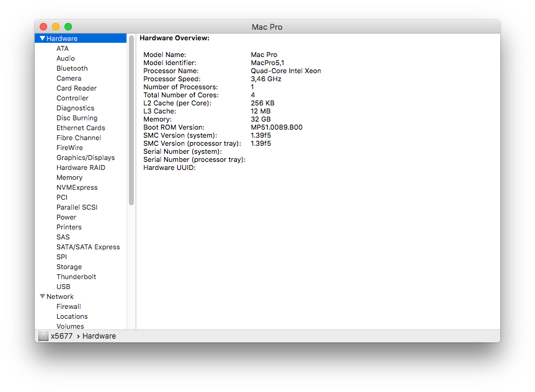
Task: Open the NVMExpress entry
Action: [x=77, y=187]
